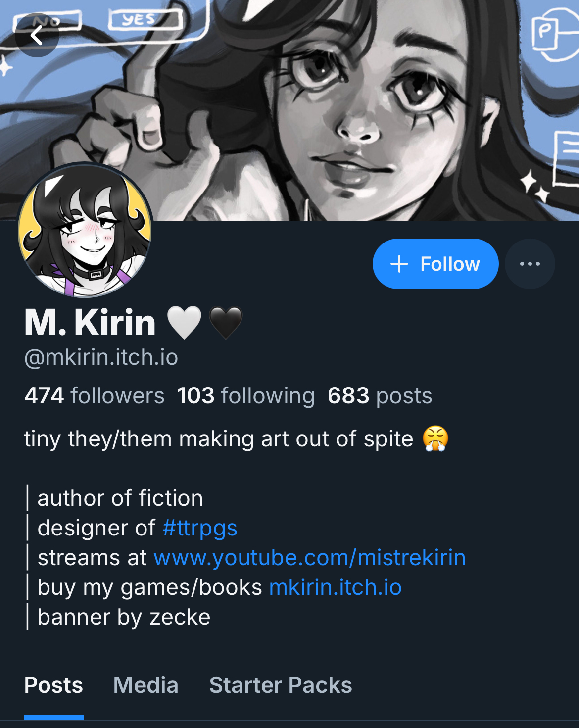View the 474 followers list
Screen dimensions: 579x728
pos(95,396)
